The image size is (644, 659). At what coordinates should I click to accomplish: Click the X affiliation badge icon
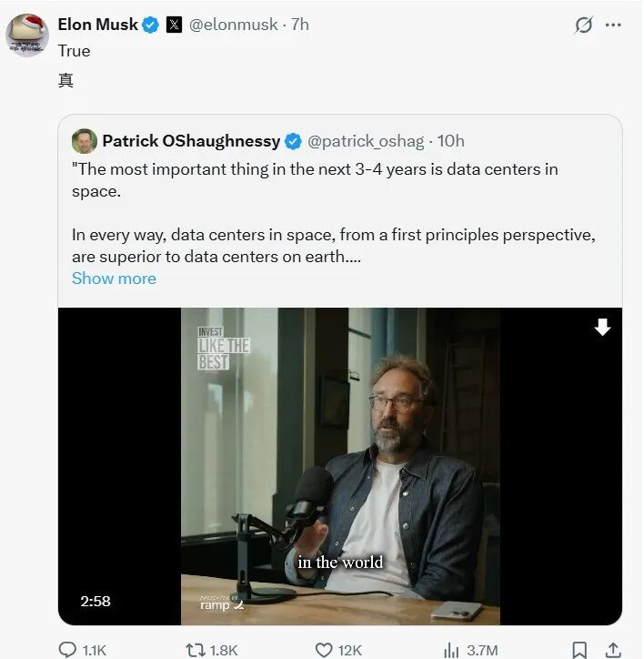174,25
